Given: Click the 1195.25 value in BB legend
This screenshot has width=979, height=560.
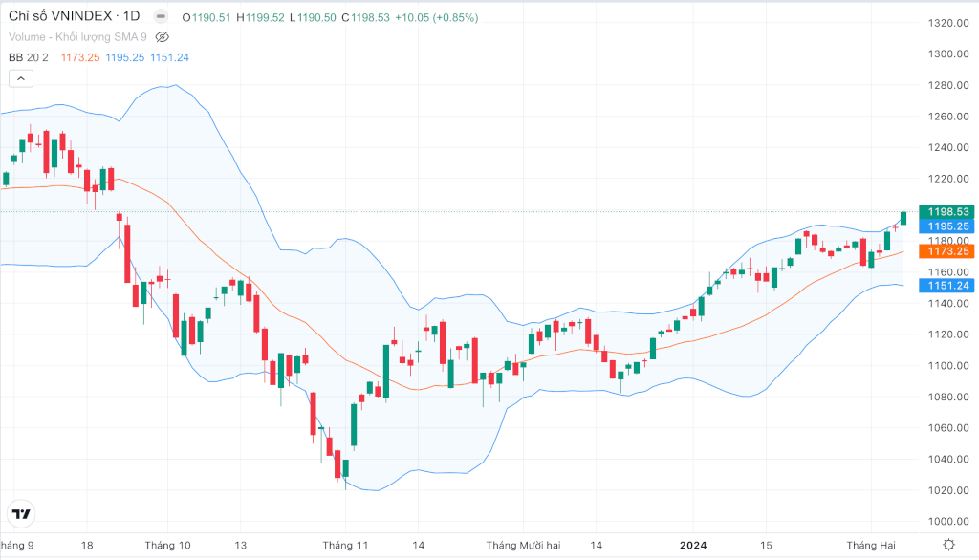Looking at the screenshot, I should pyautogui.click(x=125, y=57).
